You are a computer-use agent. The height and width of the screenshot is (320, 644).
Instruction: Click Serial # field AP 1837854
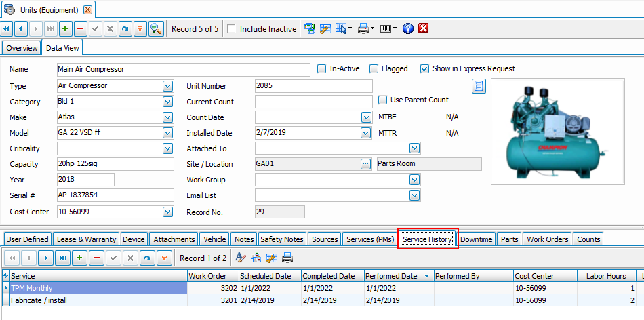[115, 195]
